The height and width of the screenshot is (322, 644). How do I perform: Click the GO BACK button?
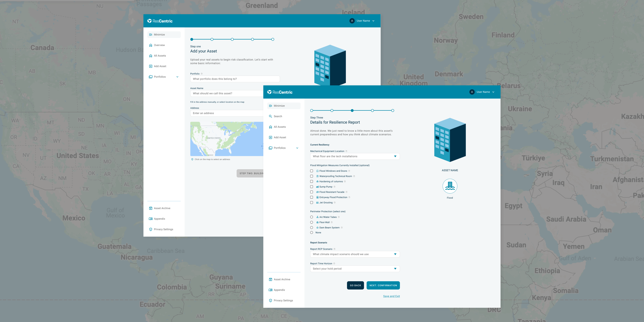[355, 286]
